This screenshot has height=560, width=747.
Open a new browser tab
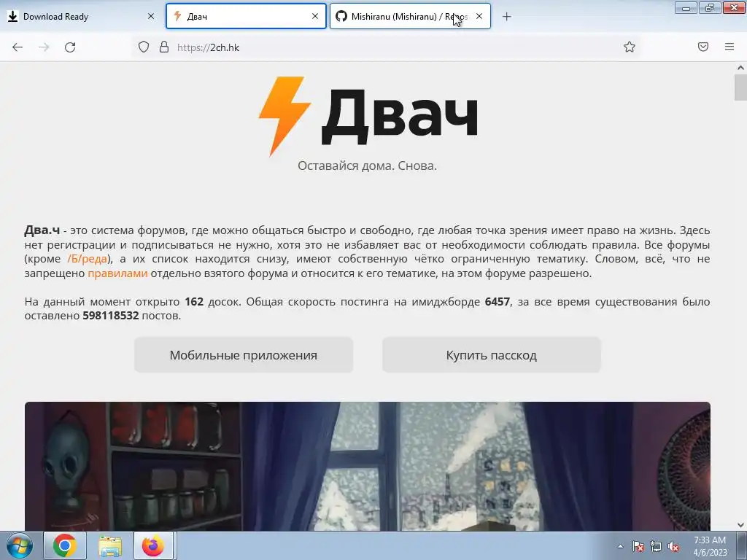pos(506,17)
